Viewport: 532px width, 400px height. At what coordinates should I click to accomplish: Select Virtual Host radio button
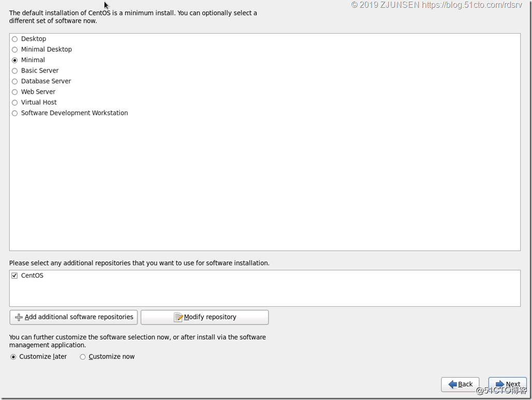tap(14, 103)
